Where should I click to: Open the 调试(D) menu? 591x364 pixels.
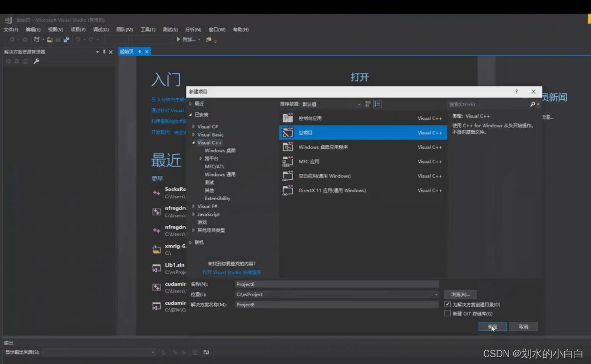click(101, 29)
